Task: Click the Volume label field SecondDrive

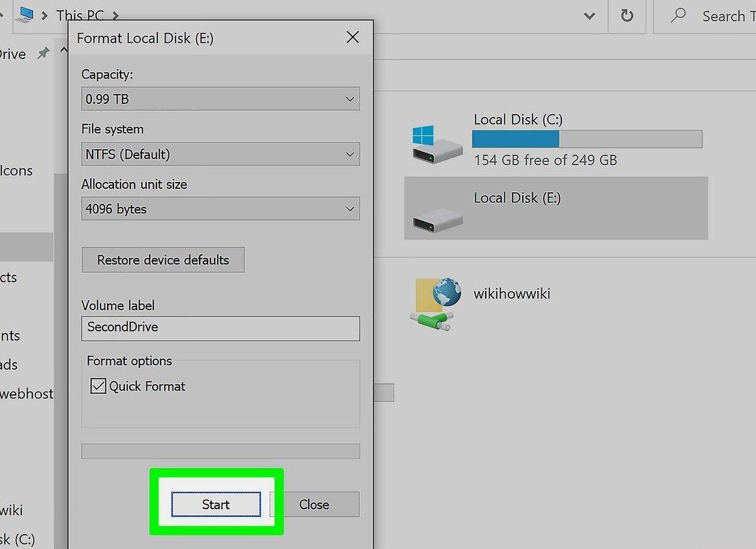Action: pyautogui.click(x=220, y=328)
